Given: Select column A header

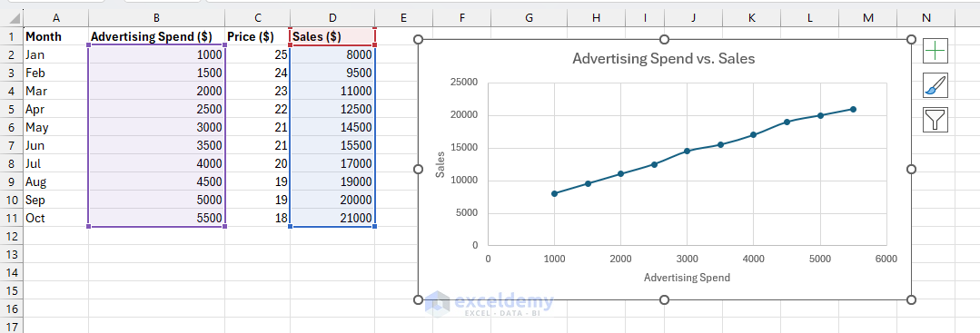Looking at the screenshot, I should coord(56,19).
